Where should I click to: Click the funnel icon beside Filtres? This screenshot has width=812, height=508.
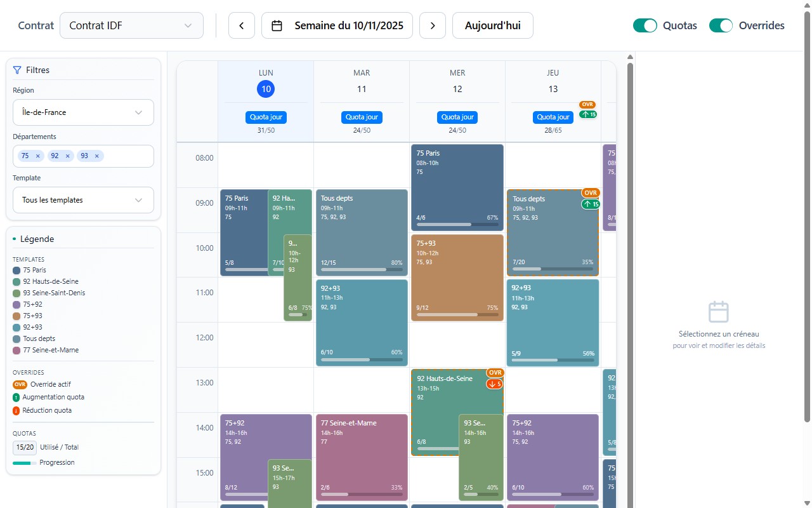pos(17,70)
